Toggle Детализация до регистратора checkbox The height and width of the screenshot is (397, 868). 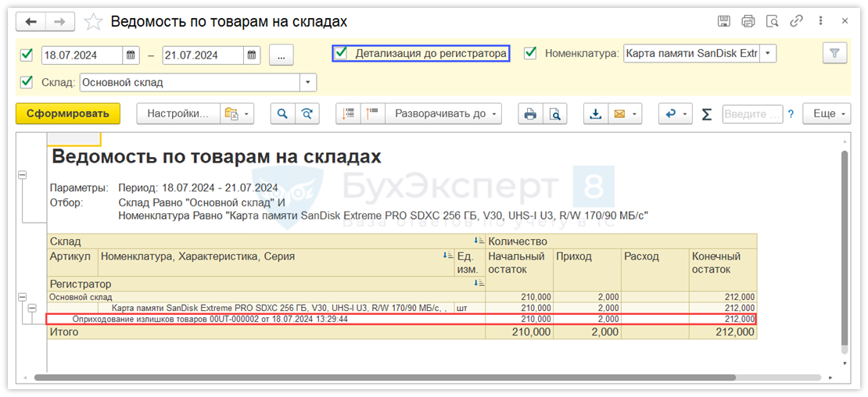click(342, 53)
